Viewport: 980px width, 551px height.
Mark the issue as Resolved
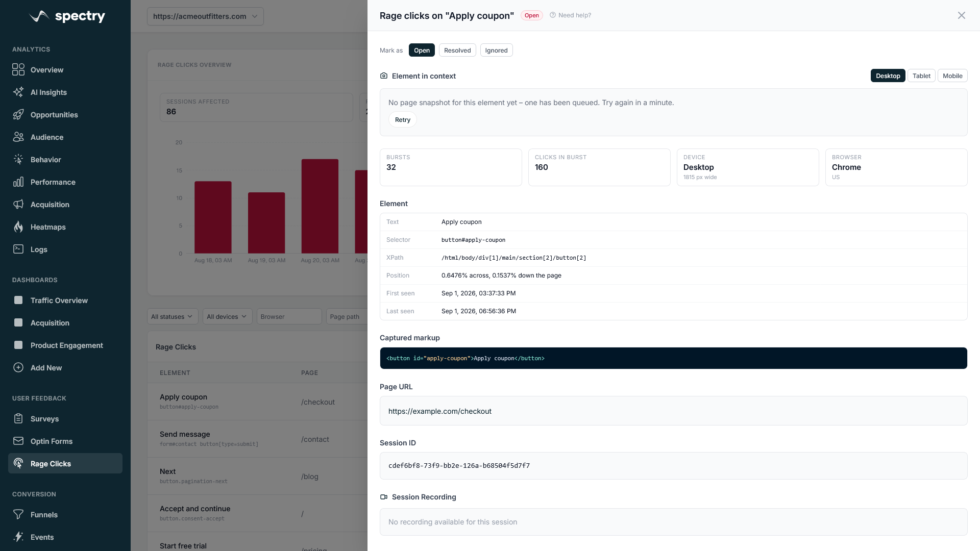tap(457, 51)
